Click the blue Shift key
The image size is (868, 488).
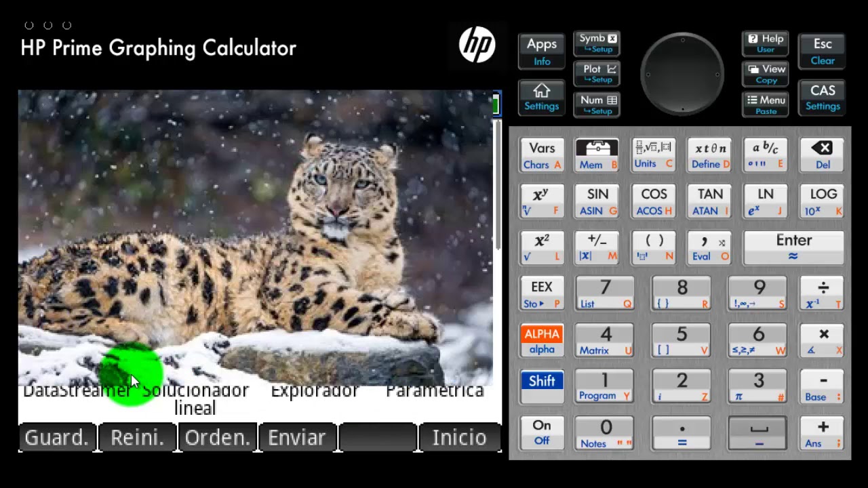pos(542,387)
